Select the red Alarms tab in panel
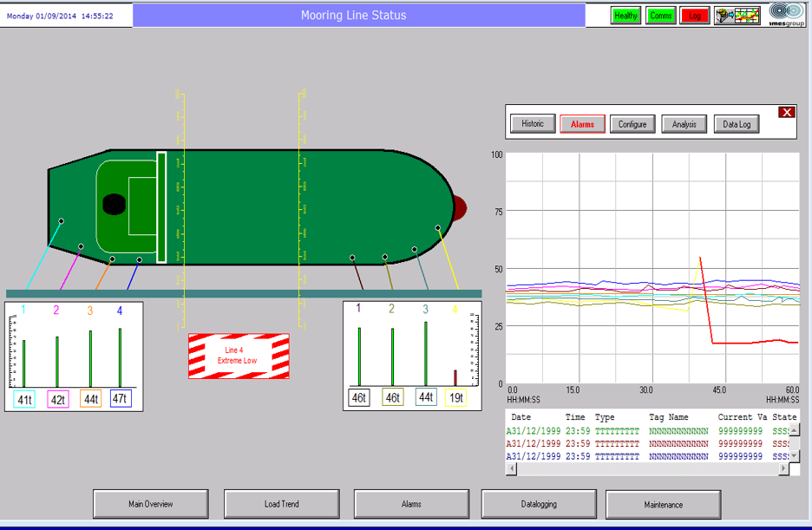812x530 pixels. click(x=582, y=124)
